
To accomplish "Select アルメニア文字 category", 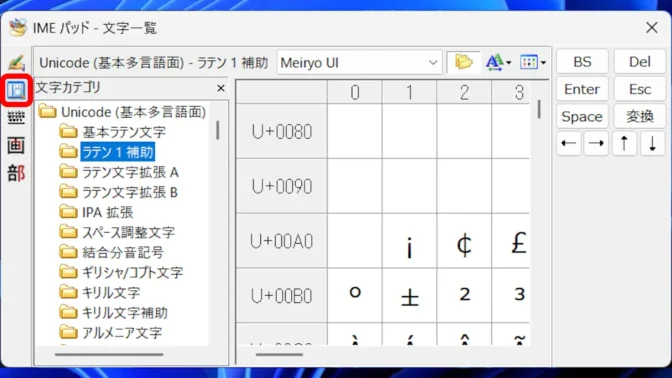I will 111,333.
